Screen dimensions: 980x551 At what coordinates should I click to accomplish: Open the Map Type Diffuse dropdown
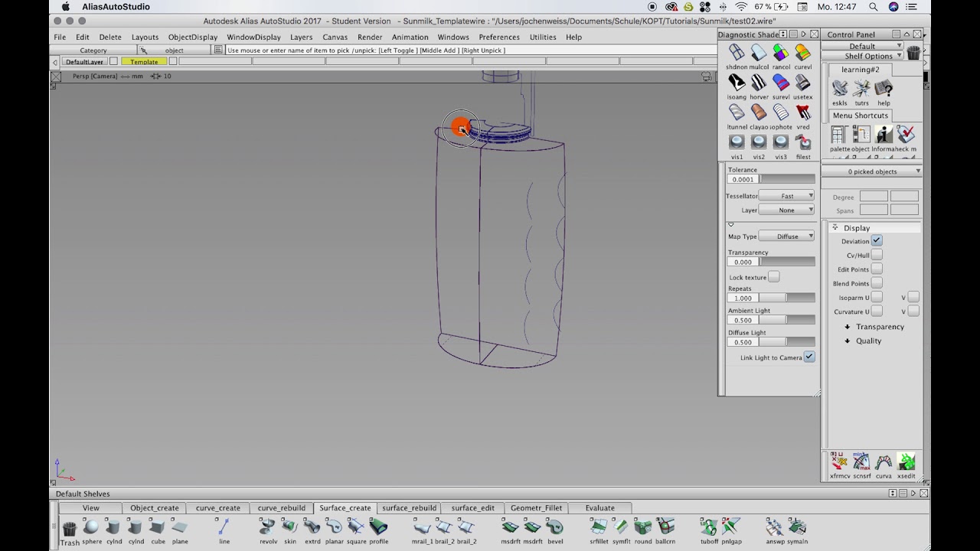787,236
